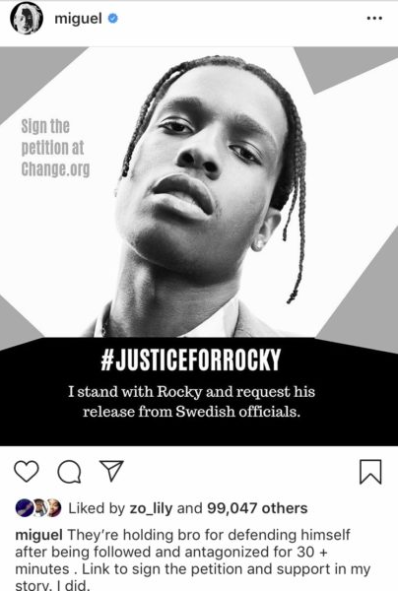This screenshot has height=599, width=405.
Task: Click 'I stand with Rocky' statement text
Action: coord(191,402)
